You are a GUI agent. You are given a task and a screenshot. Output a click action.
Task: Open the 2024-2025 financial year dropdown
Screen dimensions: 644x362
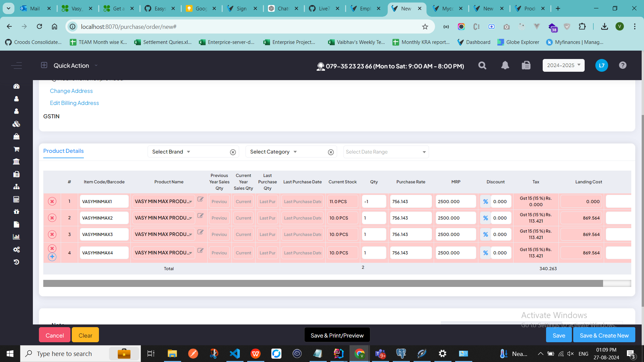click(x=563, y=65)
